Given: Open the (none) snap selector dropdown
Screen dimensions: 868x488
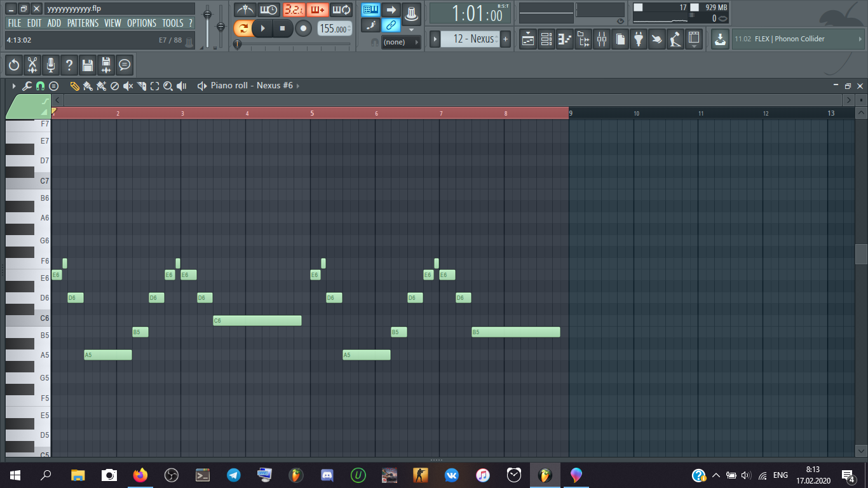Looking at the screenshot, I should pyautogui.click(x=400, y=42).
